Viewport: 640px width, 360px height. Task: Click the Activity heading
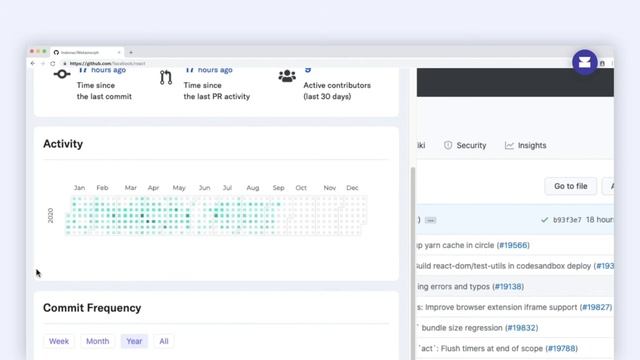tap(63, 144)
